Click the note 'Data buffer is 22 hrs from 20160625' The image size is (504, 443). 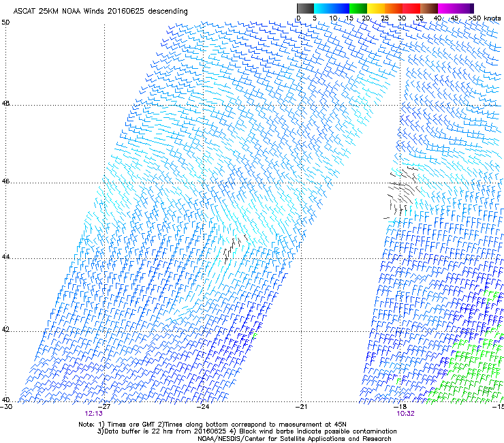click(x=166, y=431)
